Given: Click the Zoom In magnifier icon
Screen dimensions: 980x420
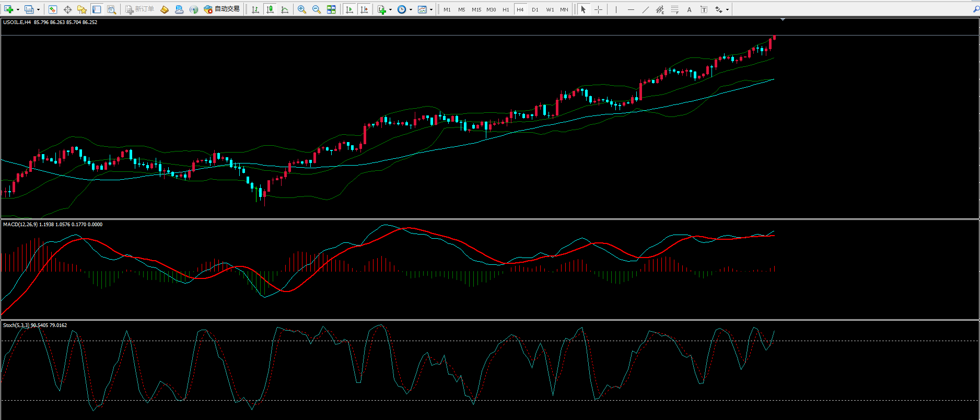Looking at the screenshot, I should [x=301, y=9].
